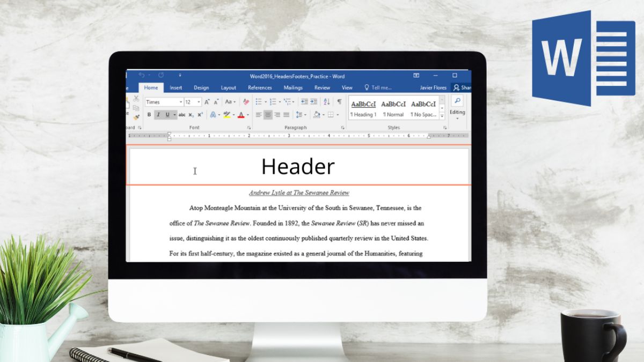644x362 pixels.
Task: Click the Clear All Formatting icon
Action: [246, 101]
